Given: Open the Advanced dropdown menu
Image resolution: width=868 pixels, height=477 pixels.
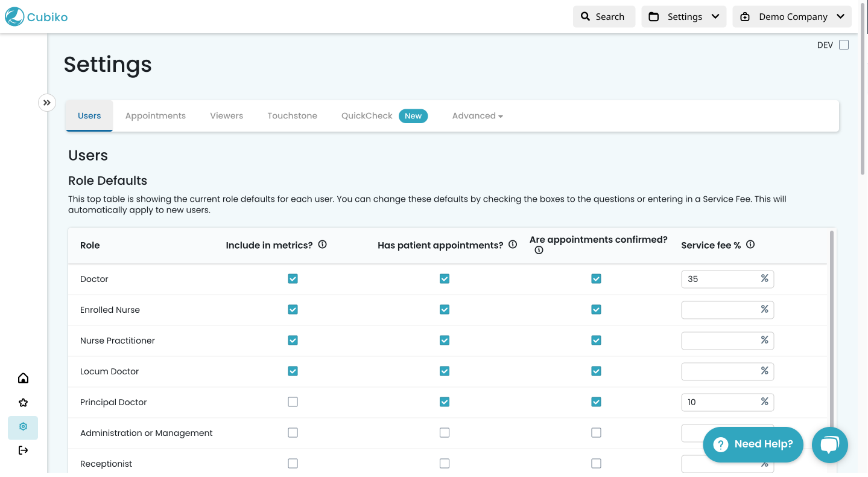Looking at the screenshot, I should tap(477, 115).
